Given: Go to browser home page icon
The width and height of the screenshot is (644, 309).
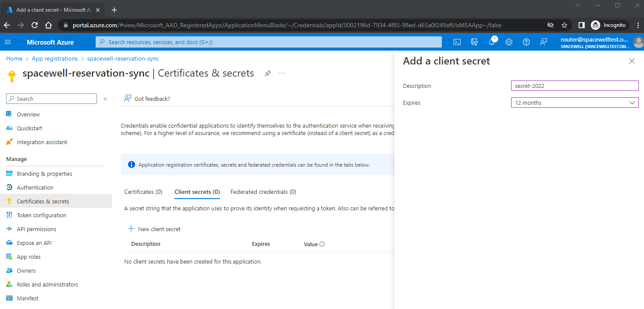Looking at the screenshot, I should (48, 25).
